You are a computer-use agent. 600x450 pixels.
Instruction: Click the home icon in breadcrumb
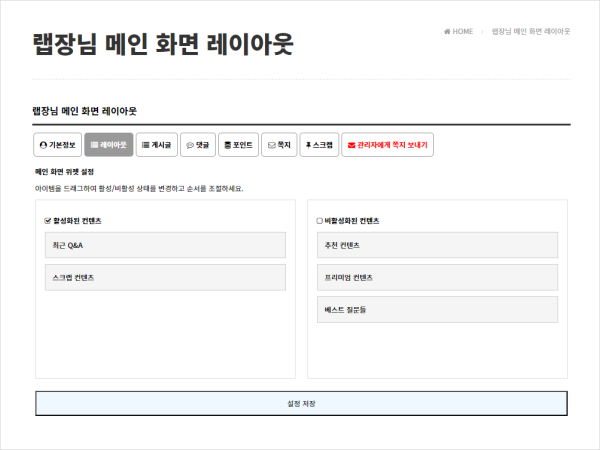point(447,31)
